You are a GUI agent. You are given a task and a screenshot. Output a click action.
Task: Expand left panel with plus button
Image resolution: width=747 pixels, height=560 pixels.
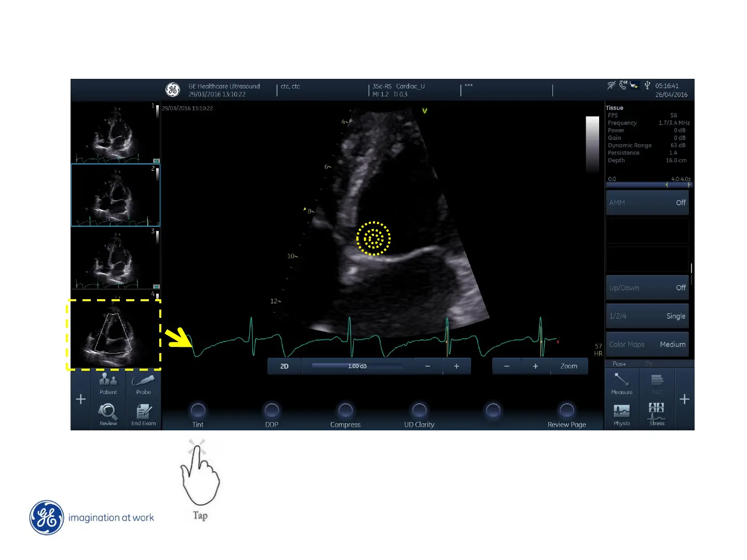[x=81, y=399]
